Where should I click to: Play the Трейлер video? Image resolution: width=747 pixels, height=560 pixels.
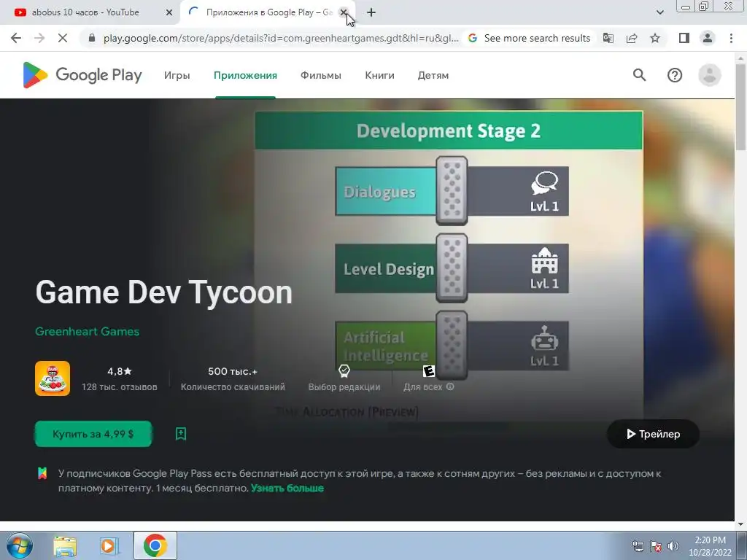tap(653, 434)
